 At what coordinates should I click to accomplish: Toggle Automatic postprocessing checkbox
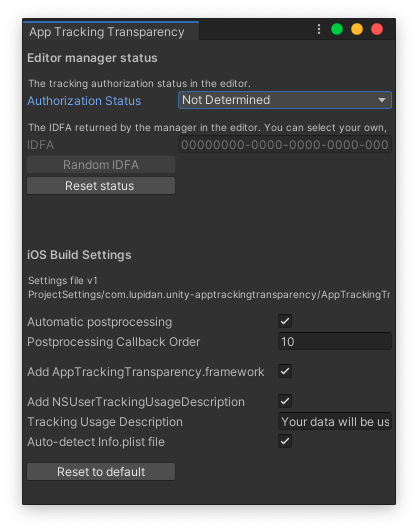[285, 321]
